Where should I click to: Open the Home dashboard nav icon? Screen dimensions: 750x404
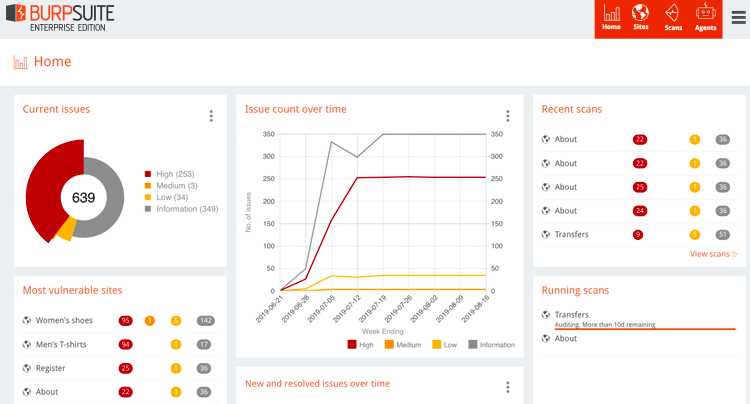611,18
